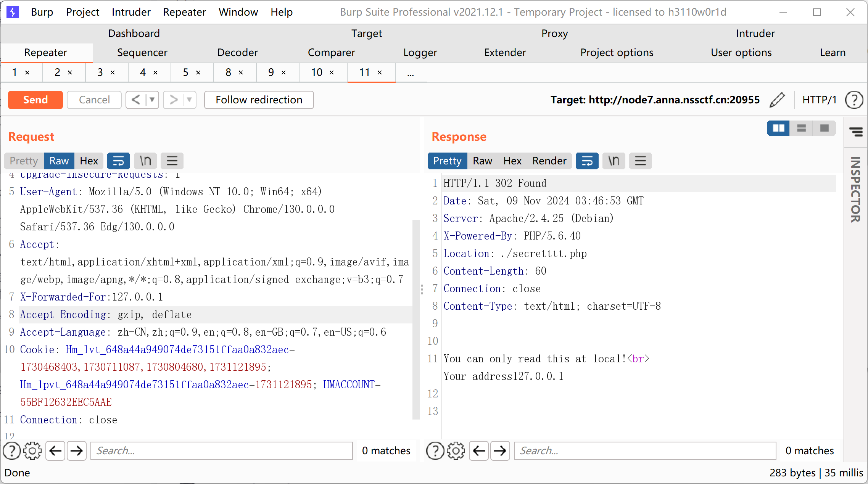Open history forward dropdown arrow
The height and width of the screenshot is (484, 868).
pyautogui.click(x=190, y=100)
